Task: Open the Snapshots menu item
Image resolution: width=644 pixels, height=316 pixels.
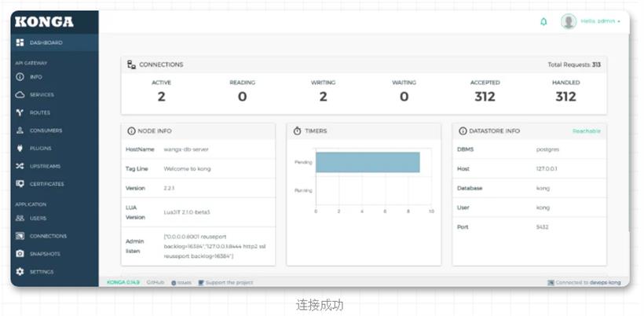Action: click(54, 254)
